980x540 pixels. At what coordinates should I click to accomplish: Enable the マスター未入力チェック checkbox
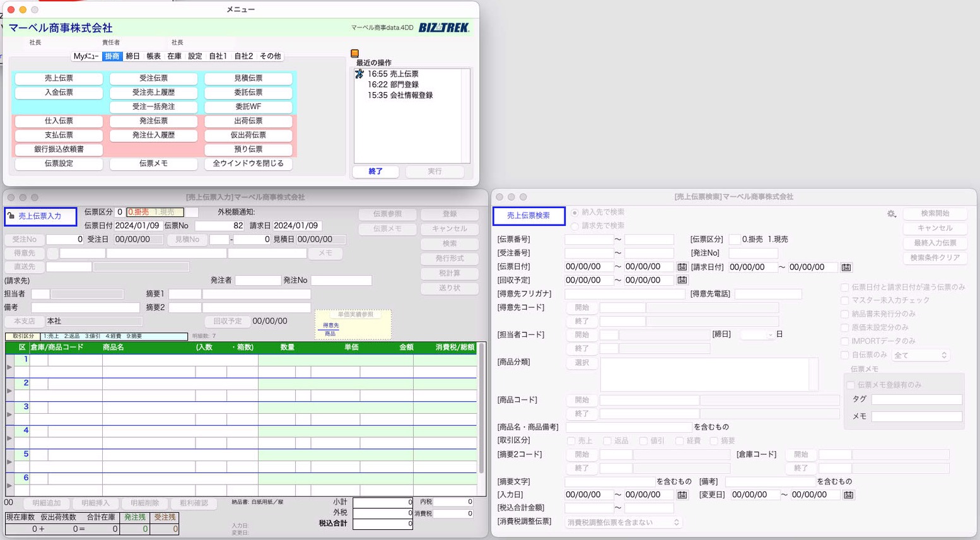[844, 300]
